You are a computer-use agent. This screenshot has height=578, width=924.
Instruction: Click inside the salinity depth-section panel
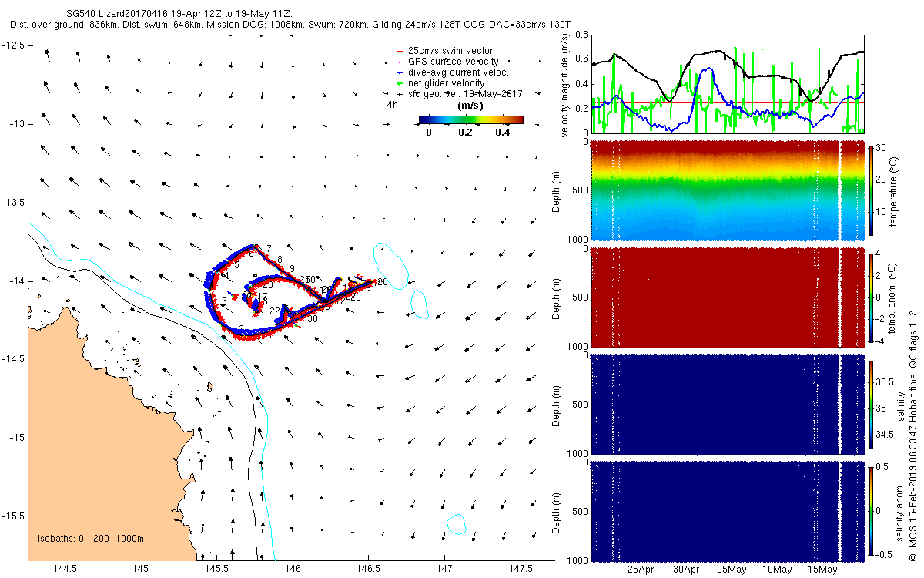(x=728, y=405)
